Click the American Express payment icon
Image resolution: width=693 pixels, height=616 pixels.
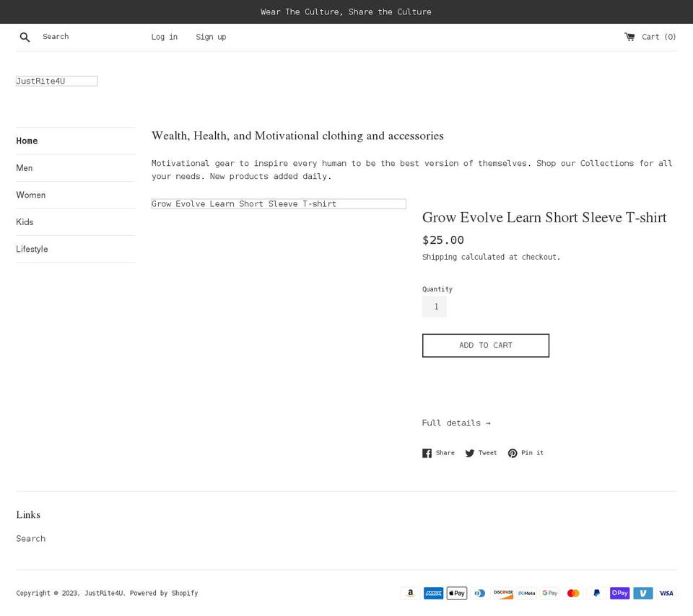(x=434, y=593)
